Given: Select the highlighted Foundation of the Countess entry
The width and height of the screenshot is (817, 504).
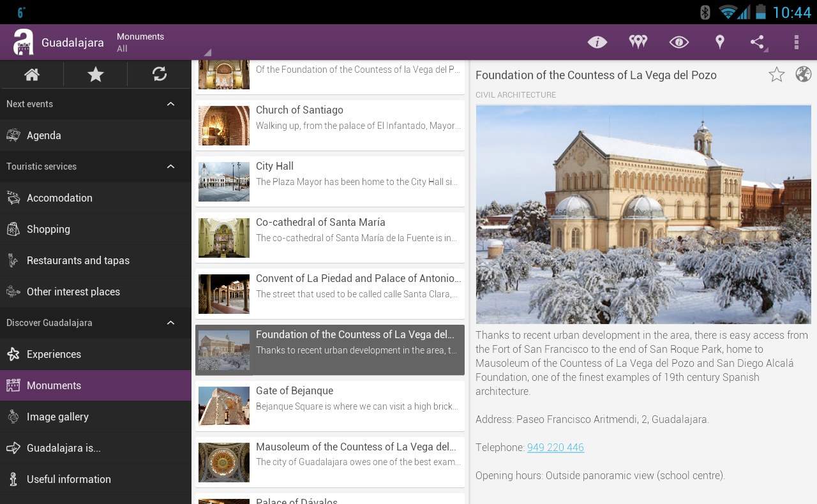Looking at the screenshot, I should coord(330,350).
